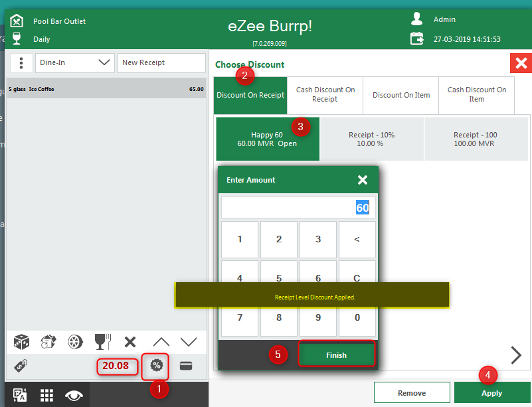
Task: Open the three-dot options menu
Action: (x=21, y=63)
